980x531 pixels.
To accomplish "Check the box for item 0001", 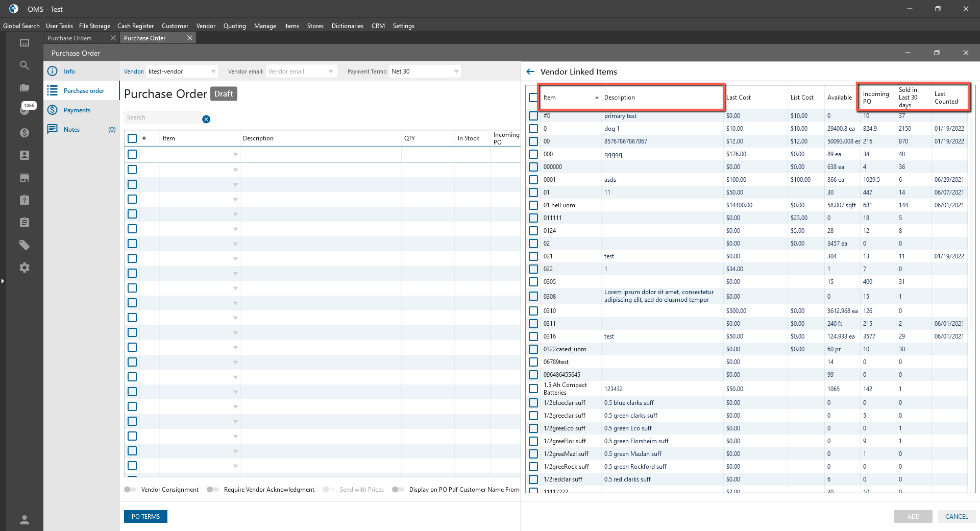I will [x=533, y=180].
